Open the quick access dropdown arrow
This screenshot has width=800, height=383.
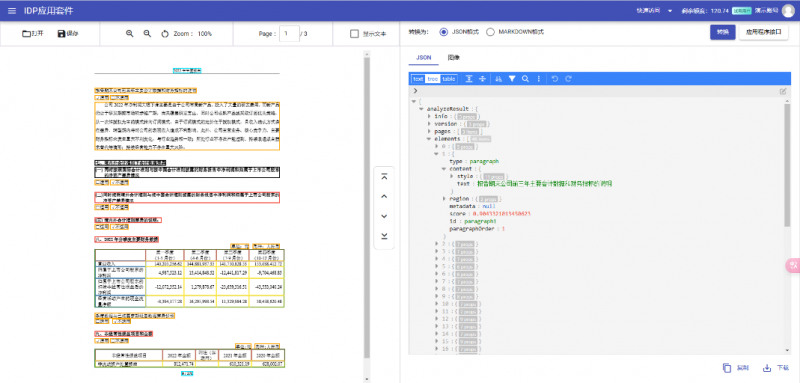pos(669,11)
